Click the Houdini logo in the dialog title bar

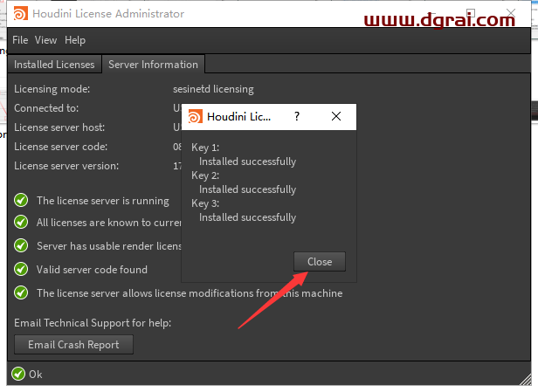[x=196, y=117]
